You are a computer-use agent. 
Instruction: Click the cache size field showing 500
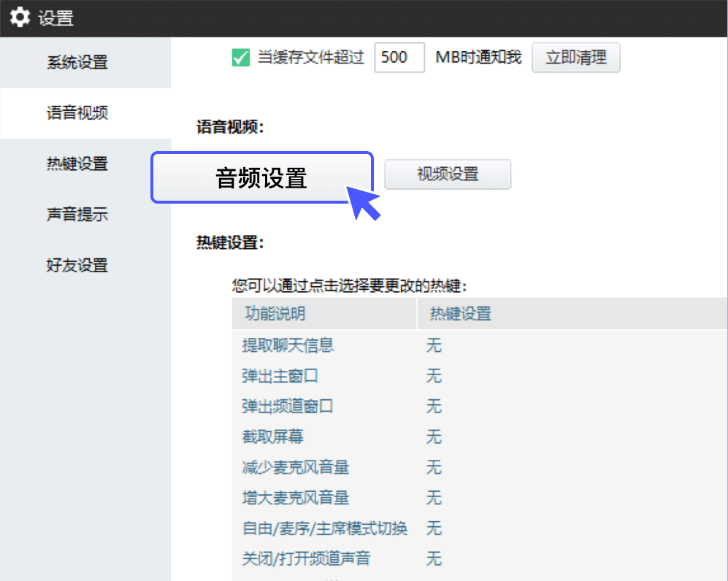point(399,58)
